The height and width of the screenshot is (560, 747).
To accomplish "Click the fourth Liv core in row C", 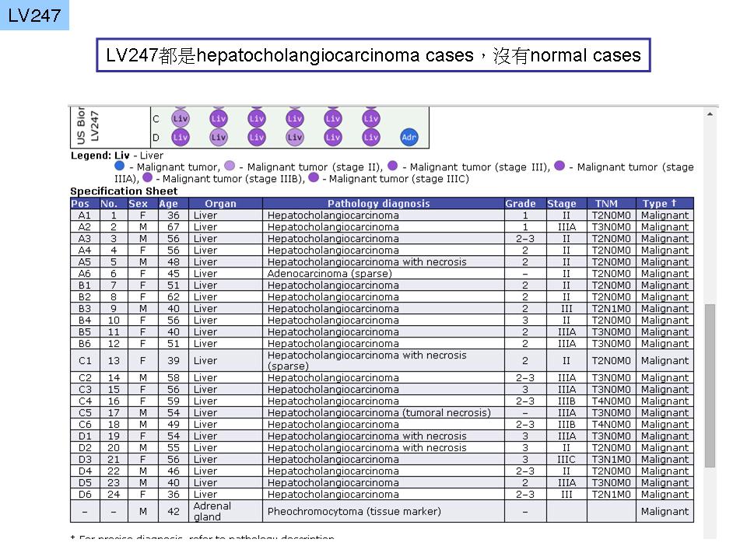I will pyautogui.click(x=294, y=118).
